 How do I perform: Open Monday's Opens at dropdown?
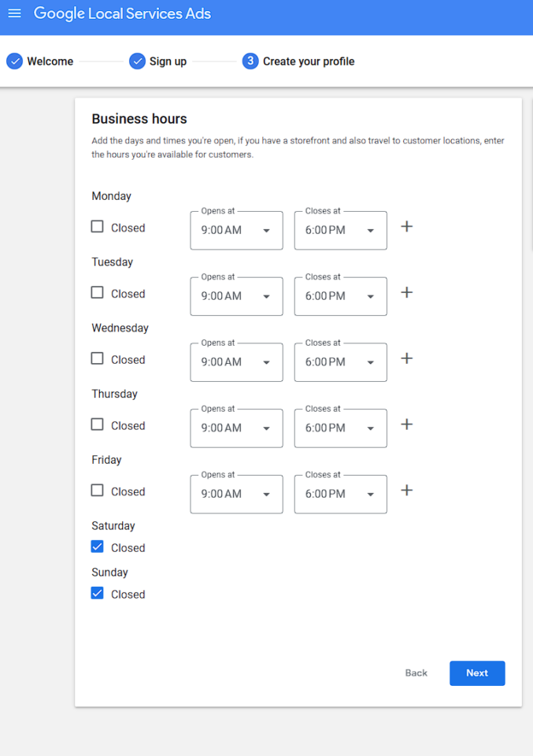coord(237,231)
